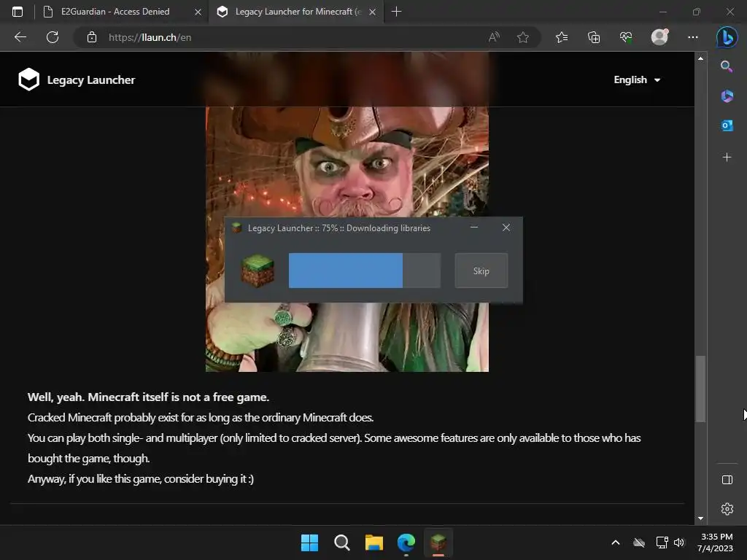Open File Explorer from taskbar
This screenshot has height=560, width=747.
tap(374, 542)
